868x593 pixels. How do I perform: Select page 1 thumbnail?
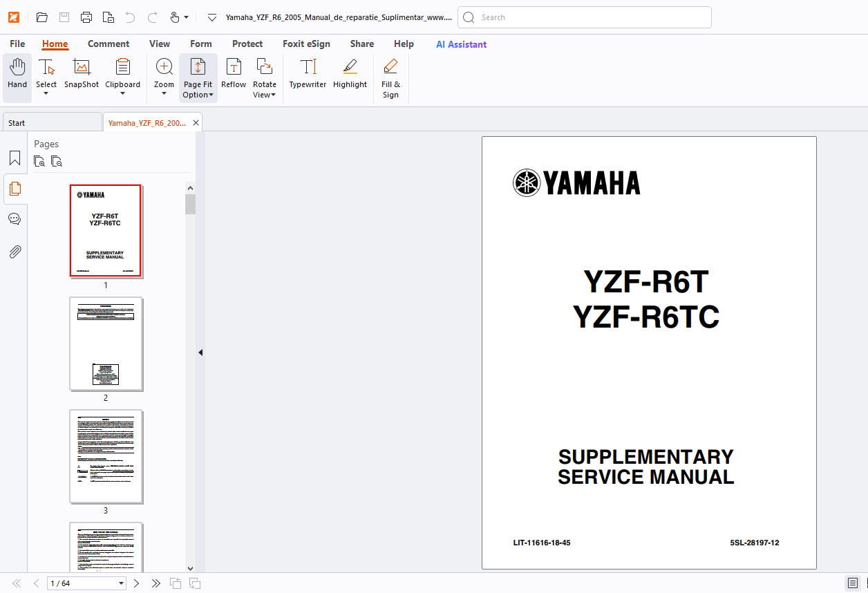(106, 231)
